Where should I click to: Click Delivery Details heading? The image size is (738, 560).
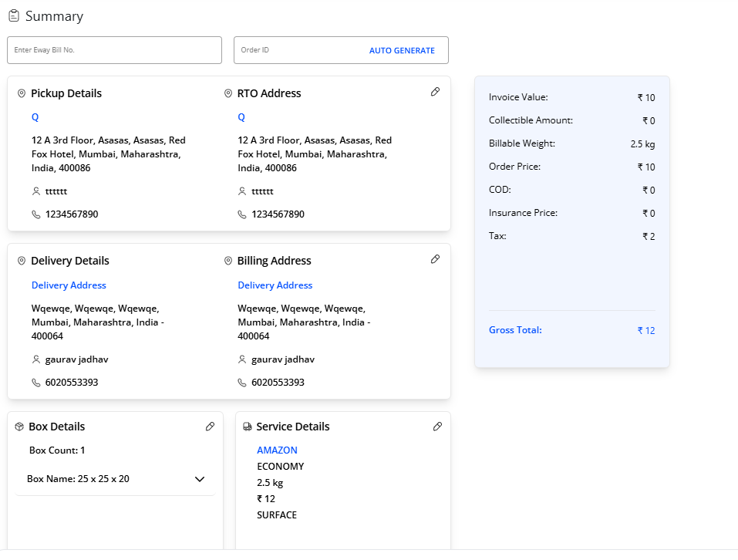click(x=70, y=261)
